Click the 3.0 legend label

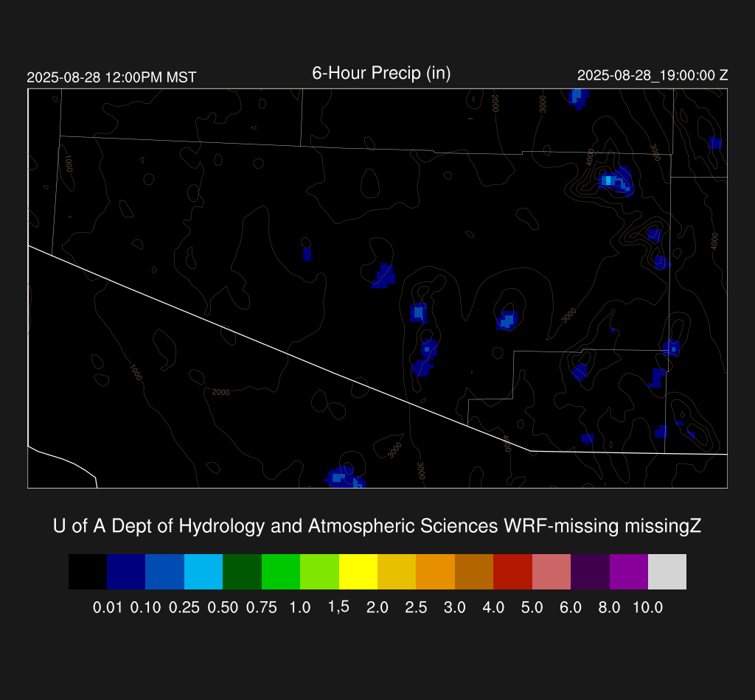click(454, 608)
